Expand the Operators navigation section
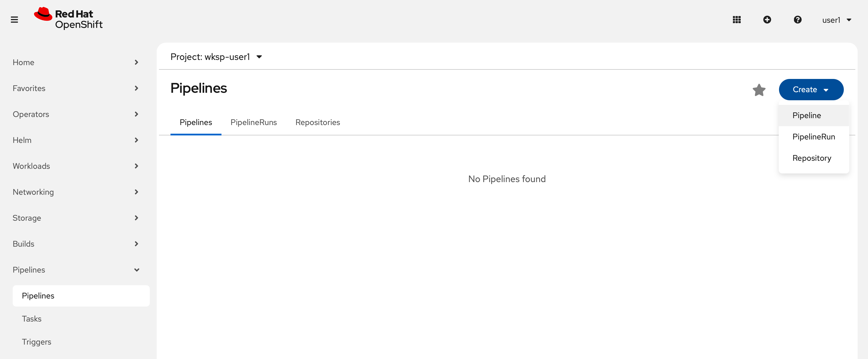 pyautogui.click(x=76, y=114)
